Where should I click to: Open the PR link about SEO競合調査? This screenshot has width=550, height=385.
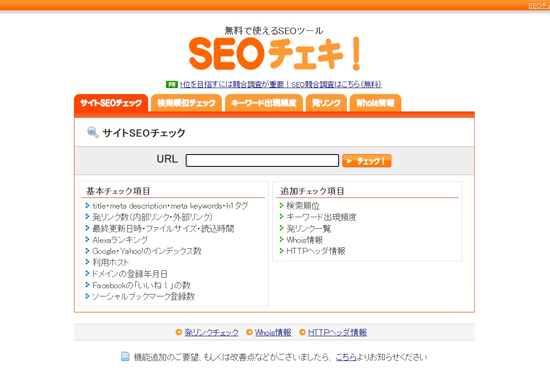[x=280, y=85]
